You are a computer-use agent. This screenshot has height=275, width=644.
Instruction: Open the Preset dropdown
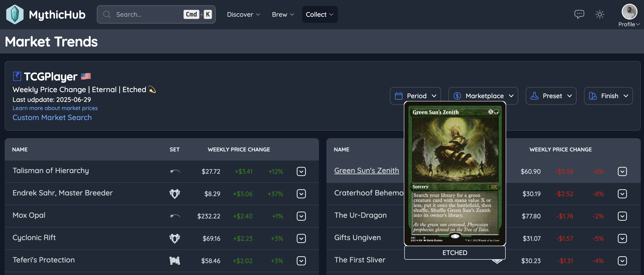pyautogui.click(x=551, y=96)
